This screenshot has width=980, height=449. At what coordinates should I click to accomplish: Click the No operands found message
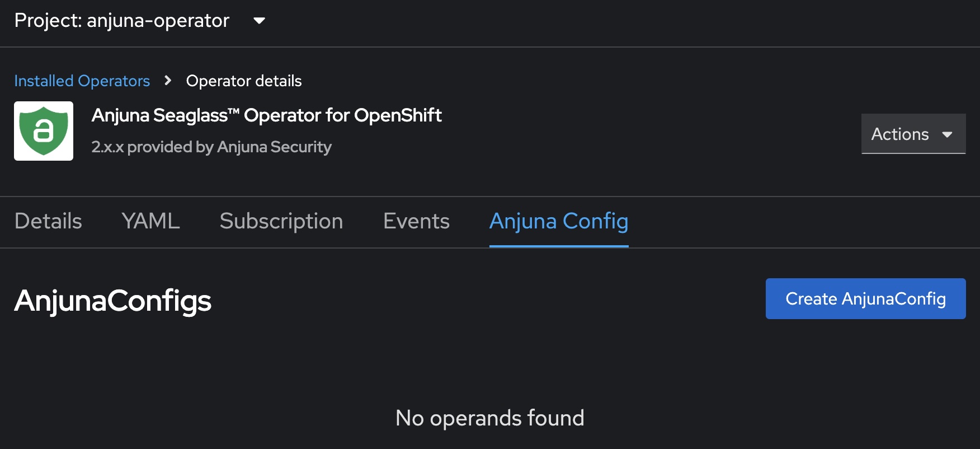[x=490, y=418]
